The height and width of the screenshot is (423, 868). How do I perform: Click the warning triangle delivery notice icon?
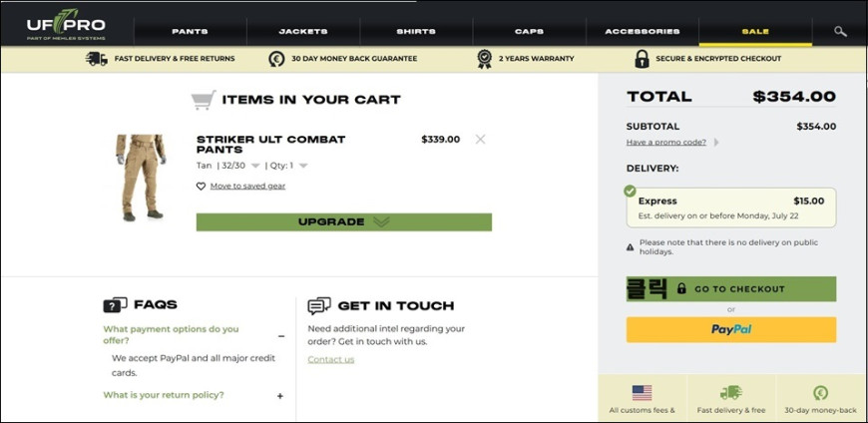pyautogui.click(x=630, y=247)
